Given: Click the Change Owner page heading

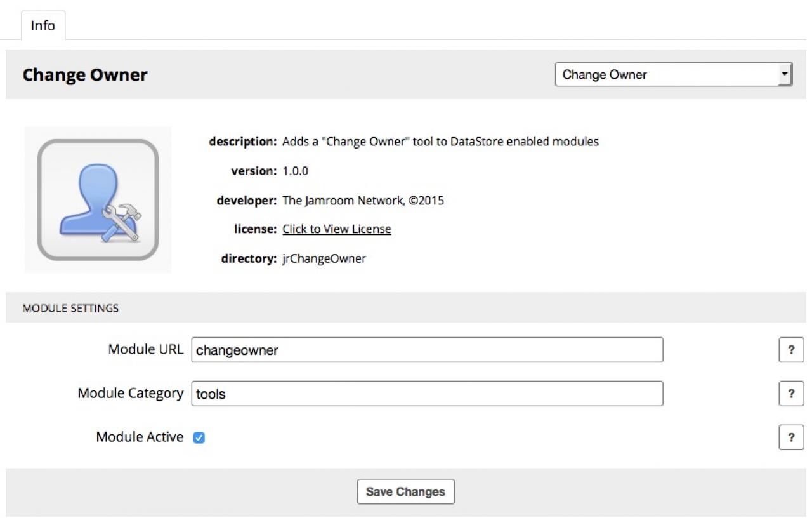Looking at the screenshot, I should point(85,75).
